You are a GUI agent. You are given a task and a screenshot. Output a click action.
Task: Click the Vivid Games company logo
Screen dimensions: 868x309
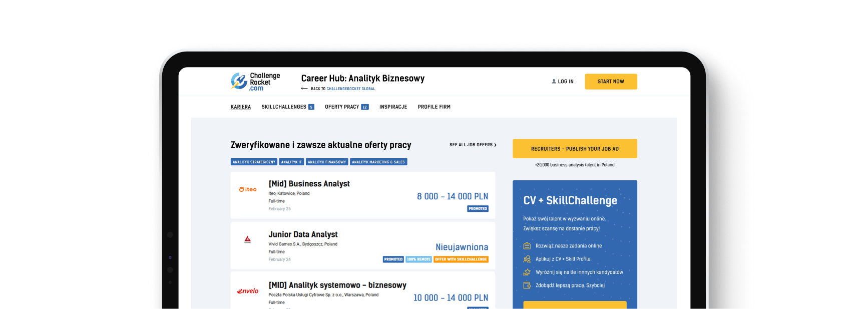247,240
